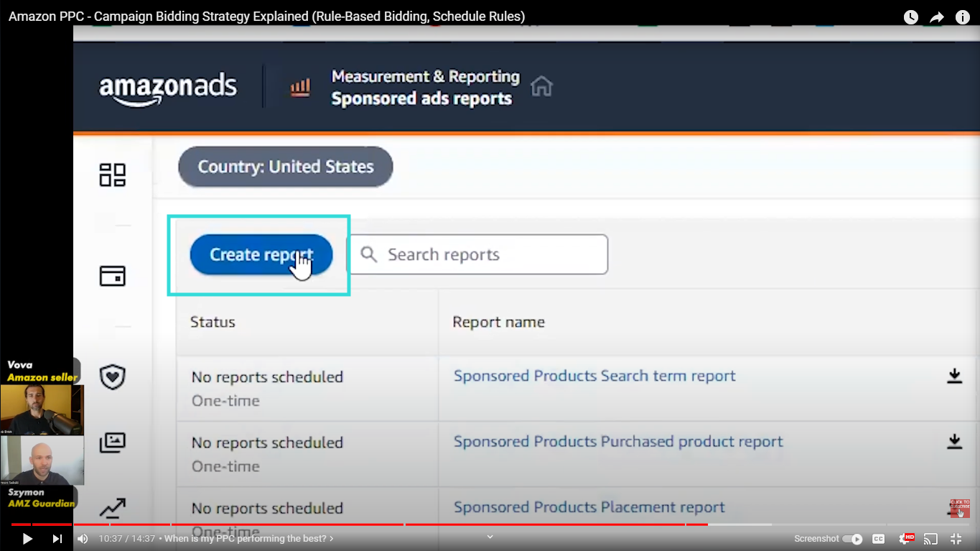Click the Report name column header
Image resolution: width=980 pixels, height=551 pixels.
coord(498,322)
